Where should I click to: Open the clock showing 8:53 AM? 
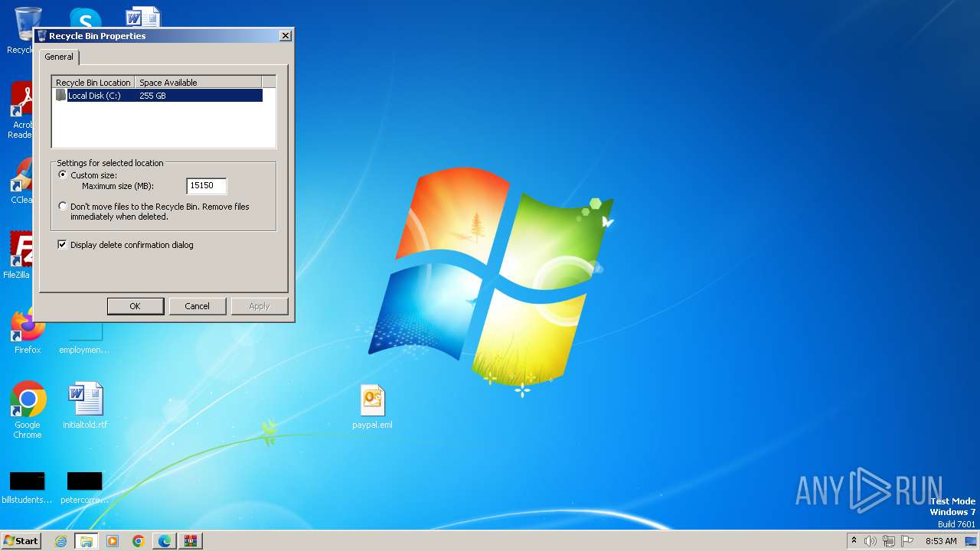pos(941,541)
